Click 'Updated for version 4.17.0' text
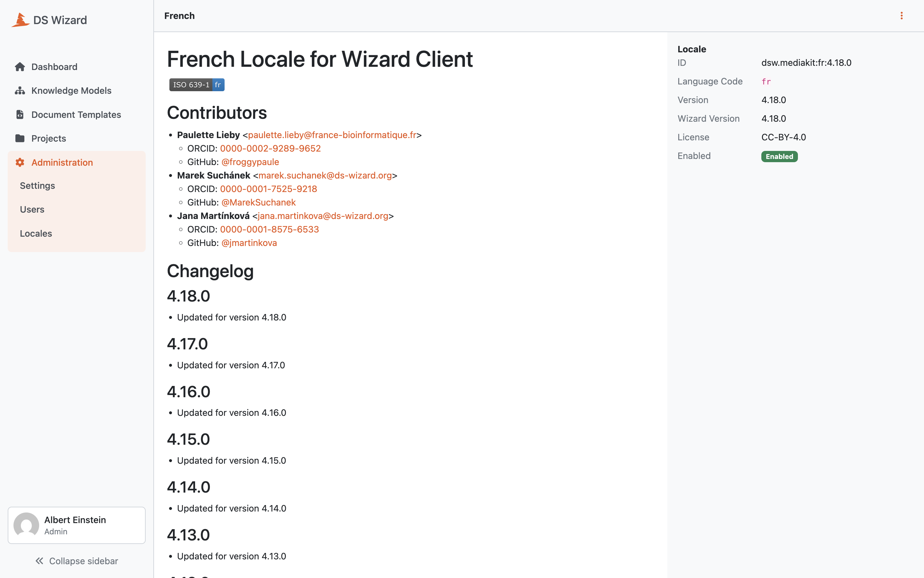The width and height of the screenshot is (924, 578). [231, 365]
